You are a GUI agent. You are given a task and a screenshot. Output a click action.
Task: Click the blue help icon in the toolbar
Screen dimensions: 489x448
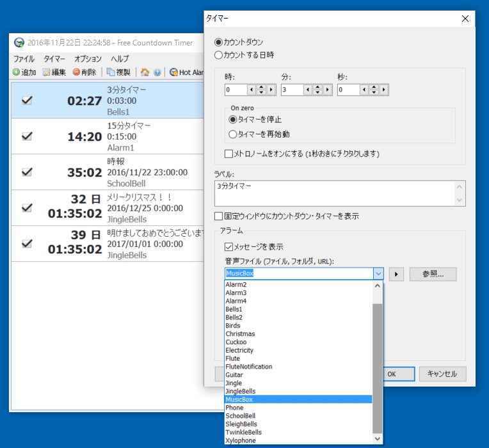click(x=157, y=72)
